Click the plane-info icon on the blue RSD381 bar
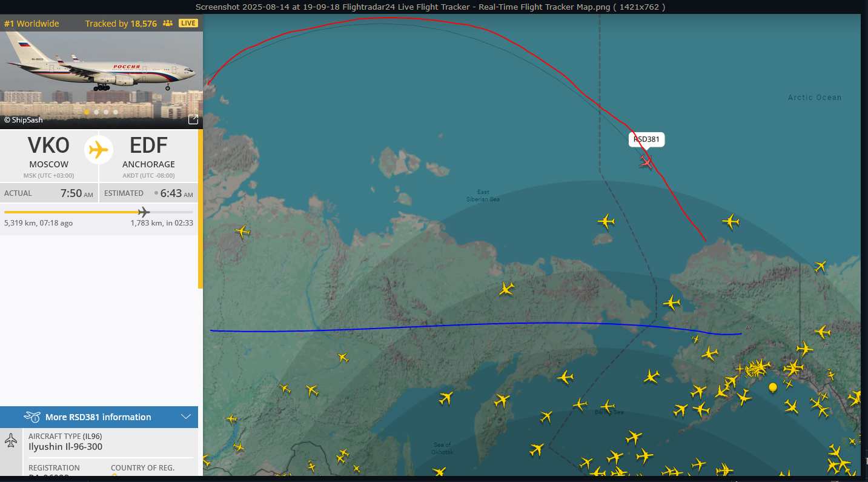Screen dimensions: 868x482 coord(32,417)
